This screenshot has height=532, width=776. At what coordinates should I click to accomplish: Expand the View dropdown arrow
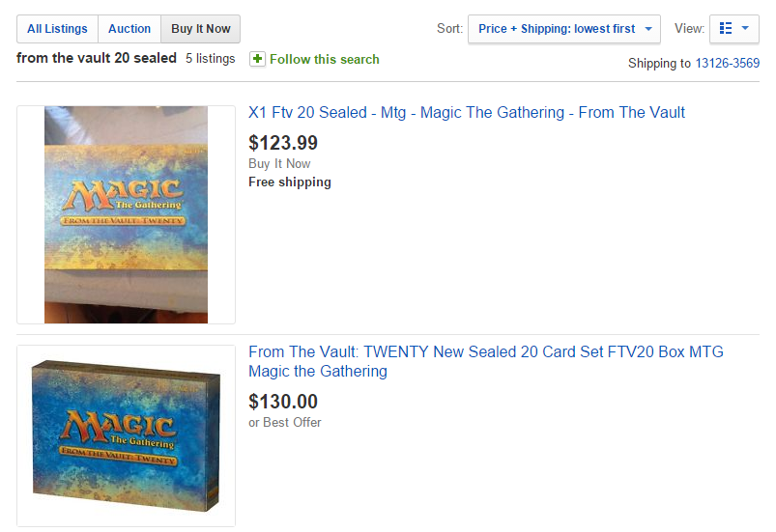(745, 29)
